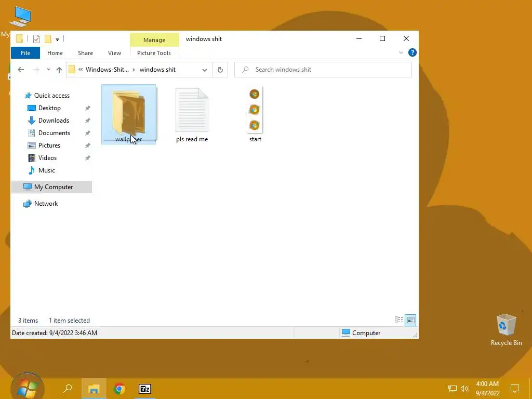Click the Properties quick access icon
532x399 pixels.
(x=36, y=39)
